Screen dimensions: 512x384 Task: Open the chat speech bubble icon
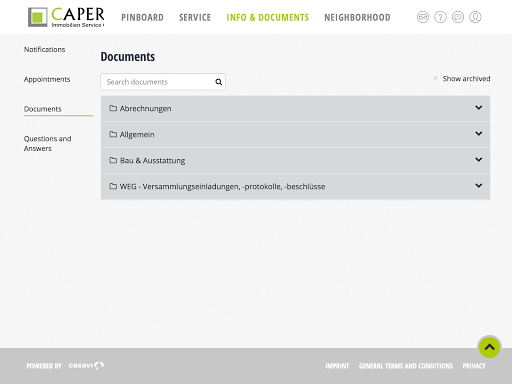tap(458, 17)
